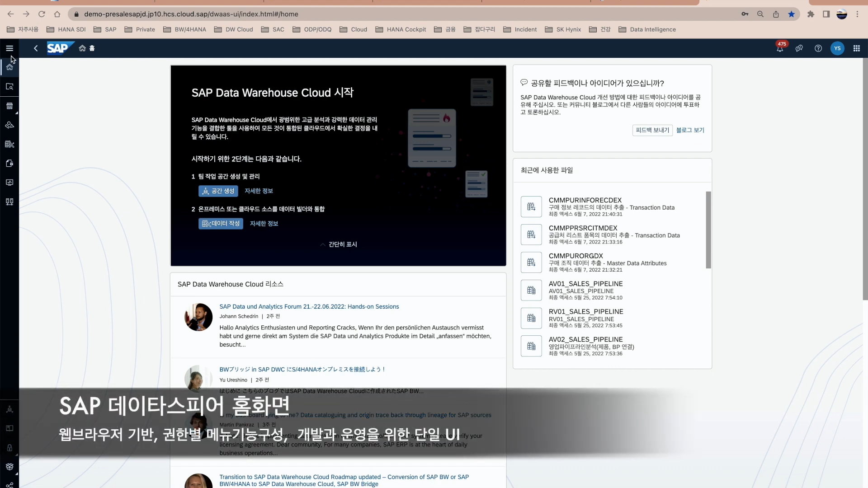Open 자세한 정보 link next to 공간 생성

259,191
